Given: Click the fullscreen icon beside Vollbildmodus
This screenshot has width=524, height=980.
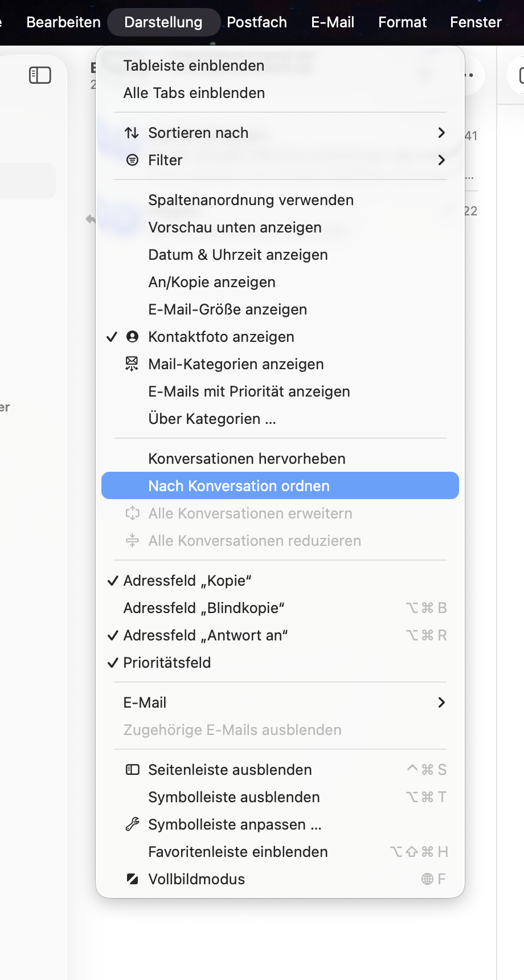Looking at the screenshot, I should tap(132, 879).
